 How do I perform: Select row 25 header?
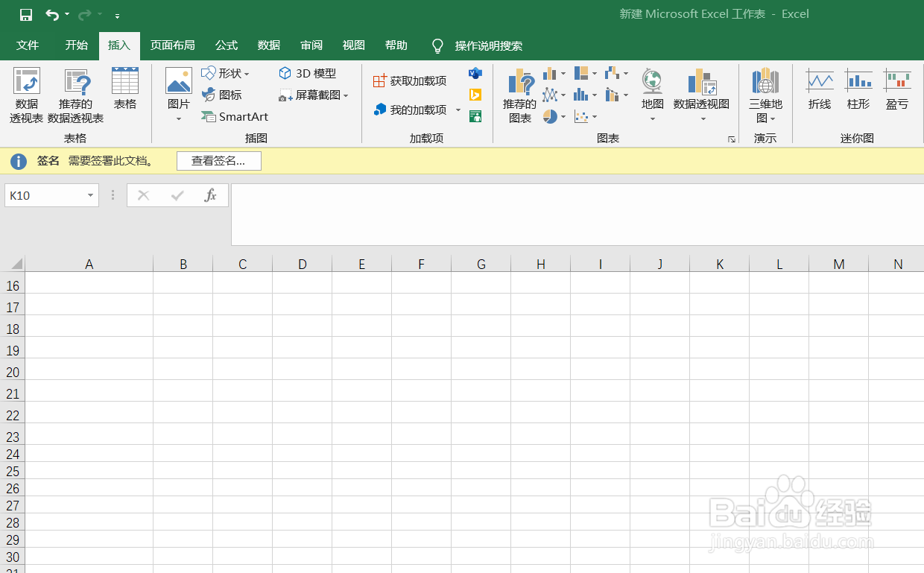coord(13,471)
